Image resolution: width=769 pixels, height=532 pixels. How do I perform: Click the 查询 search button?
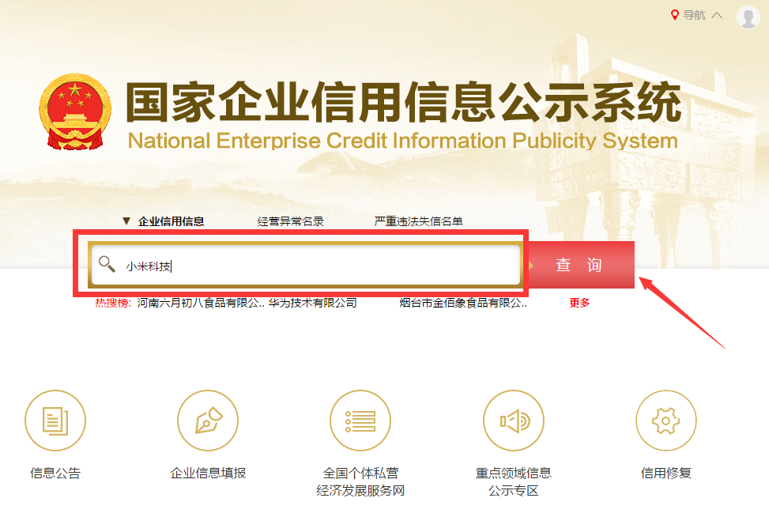[579, 265]
